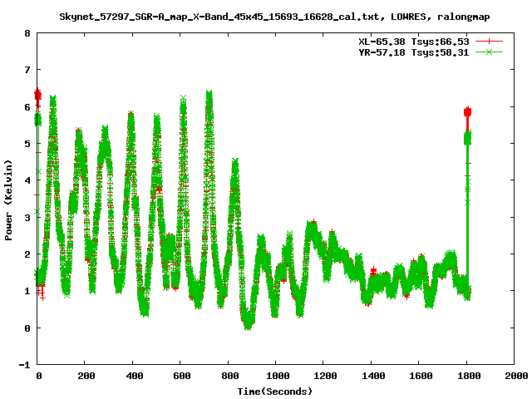Click the Time(Seconds) x-axis label
The image size is (532, 399).
click(274, 392)
